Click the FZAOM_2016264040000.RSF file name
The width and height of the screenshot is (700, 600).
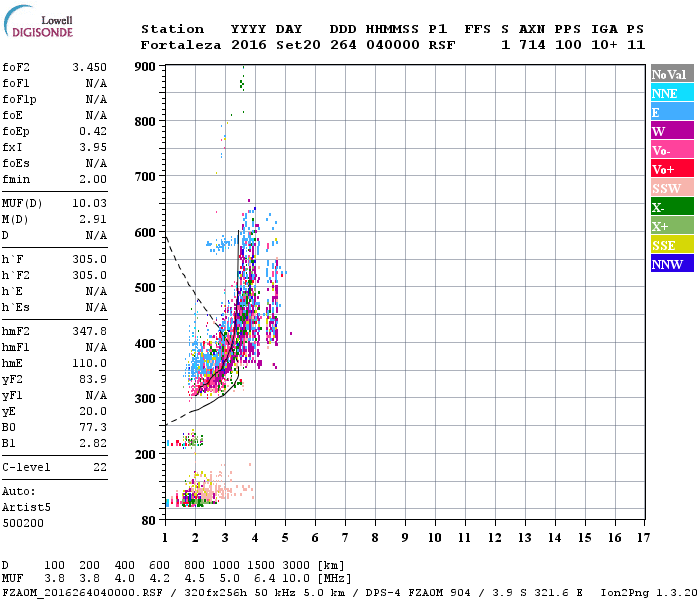pos(82,593)
